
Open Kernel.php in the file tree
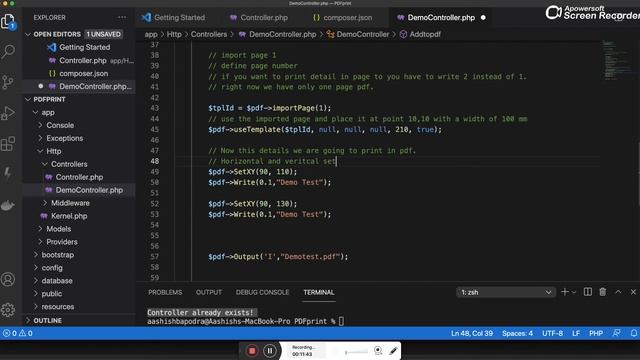(x=69, y=216)
